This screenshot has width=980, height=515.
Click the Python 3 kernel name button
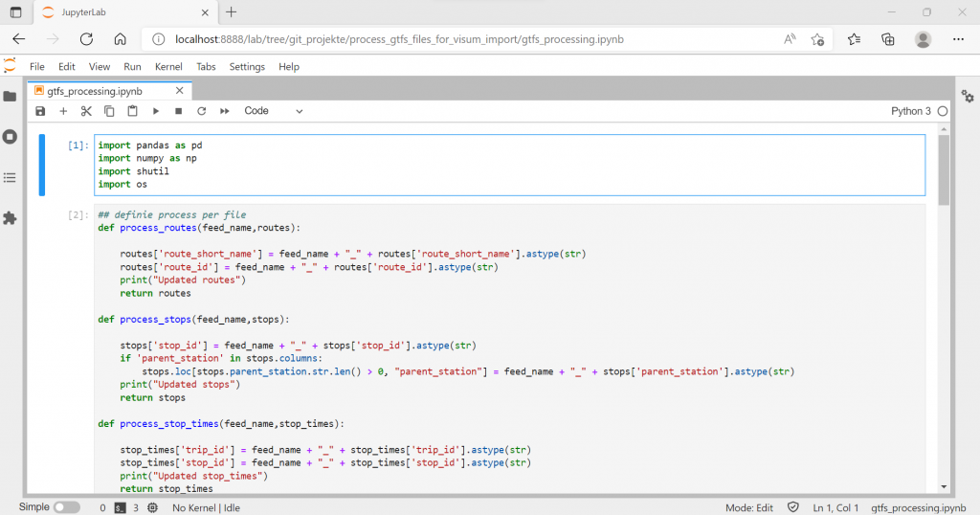pyautogui.click(x=910, y=111)
